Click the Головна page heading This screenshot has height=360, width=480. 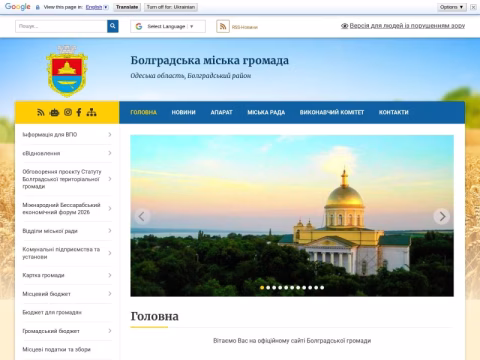154,316
